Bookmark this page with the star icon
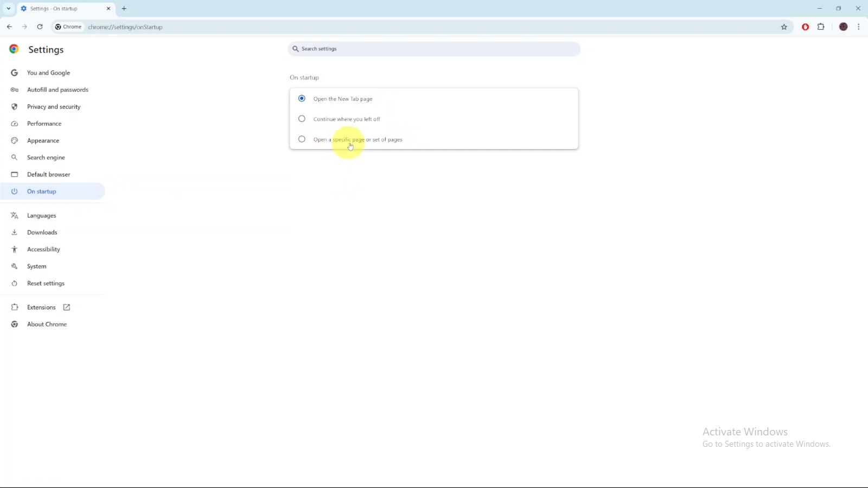Viewport: 868px width, 488px height. [x=784, y=27]
